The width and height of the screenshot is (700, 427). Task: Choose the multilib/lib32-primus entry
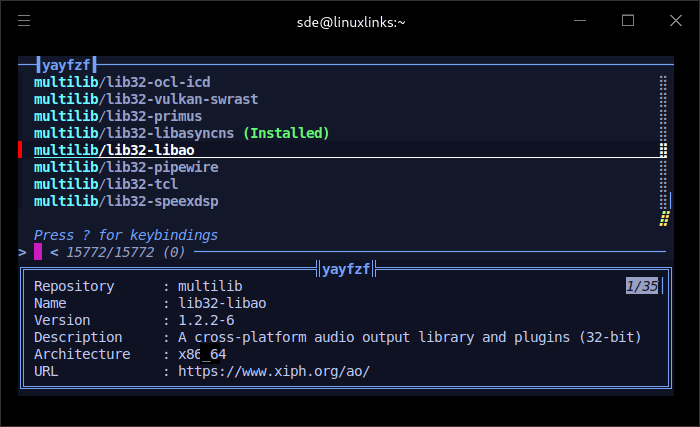click(x=118, y=116)
